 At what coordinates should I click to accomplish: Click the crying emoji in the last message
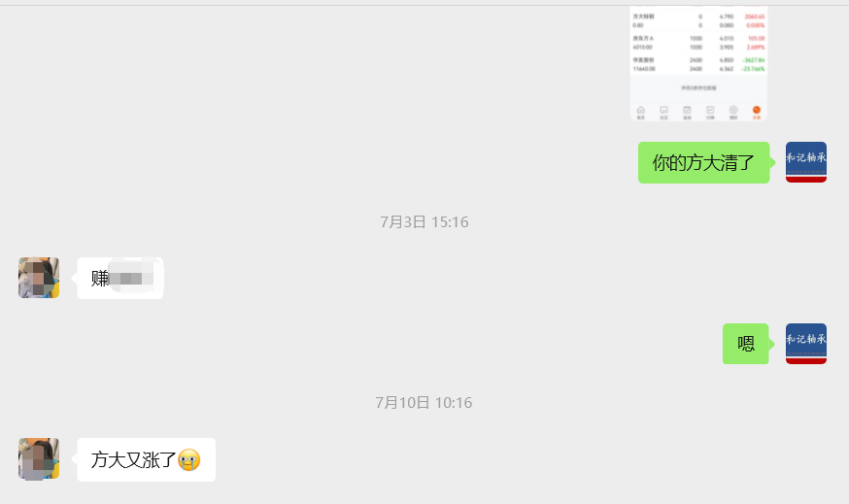(x=189, y=460)
